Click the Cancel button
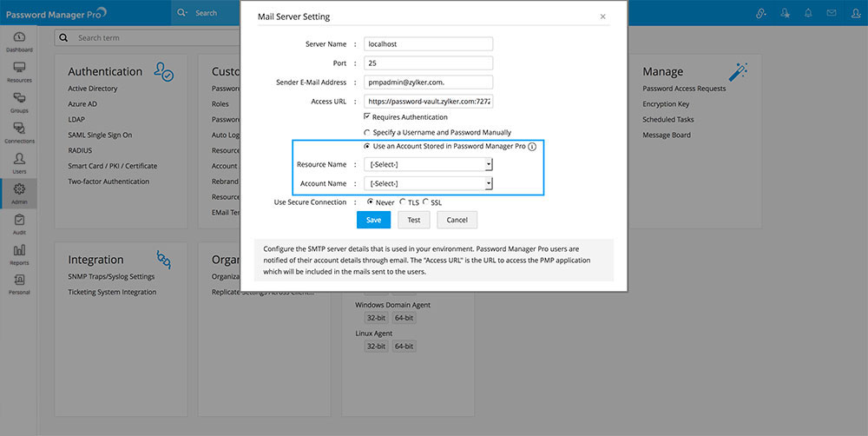The height and width of the screenshot is (436, 868). tap(457, 220)
